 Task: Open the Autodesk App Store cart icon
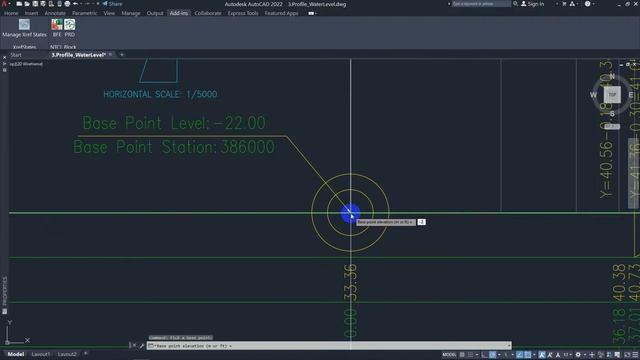[x=564, y=4]
